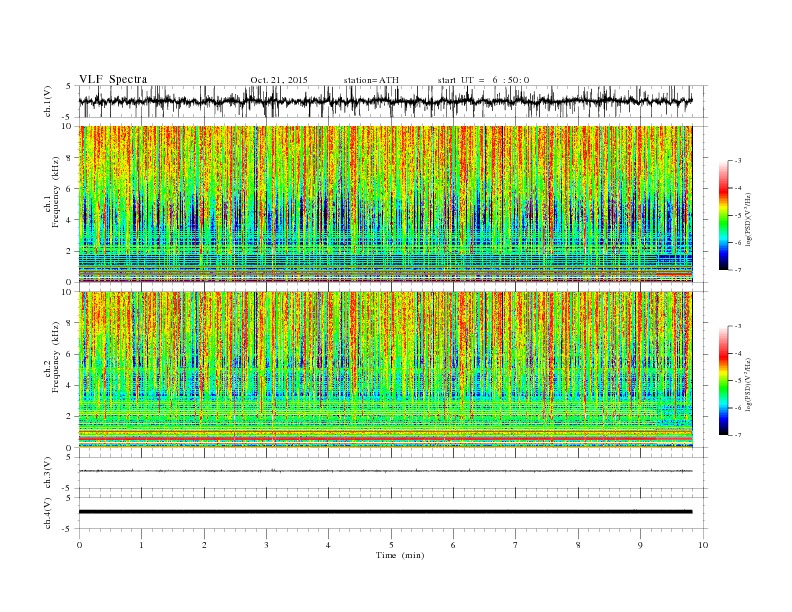Select the 'Time (min)' x-axis label
Image resolution: width=792 pixels, height=612 pixels.
tap(400, 555)
